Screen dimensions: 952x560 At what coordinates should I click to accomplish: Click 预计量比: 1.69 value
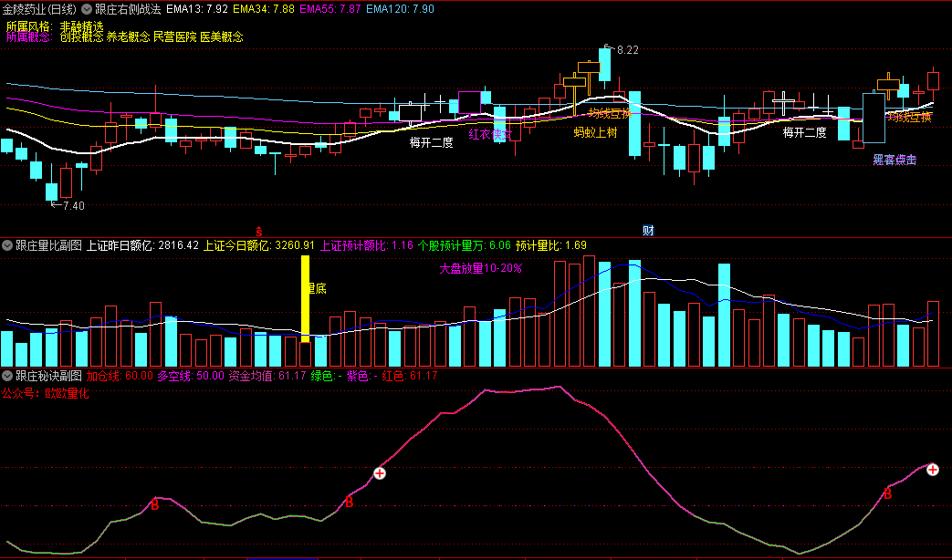click(x=551, y=245)
